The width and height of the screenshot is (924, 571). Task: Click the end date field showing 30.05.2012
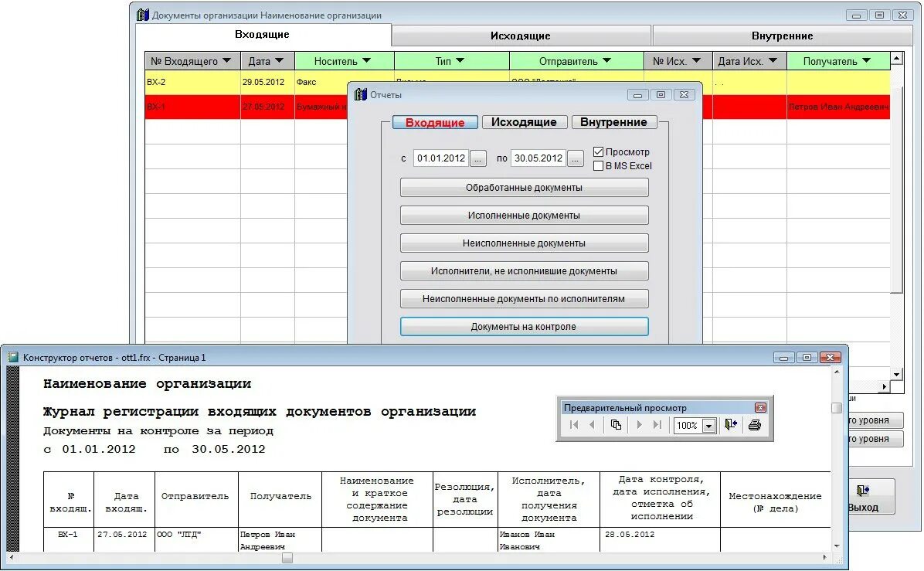(538, 158)
